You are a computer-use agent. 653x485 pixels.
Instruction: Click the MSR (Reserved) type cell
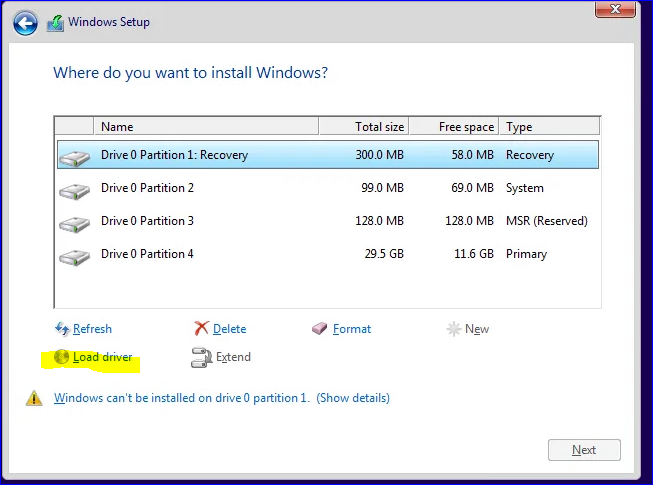pyautogui.click(x=547, y=221)
